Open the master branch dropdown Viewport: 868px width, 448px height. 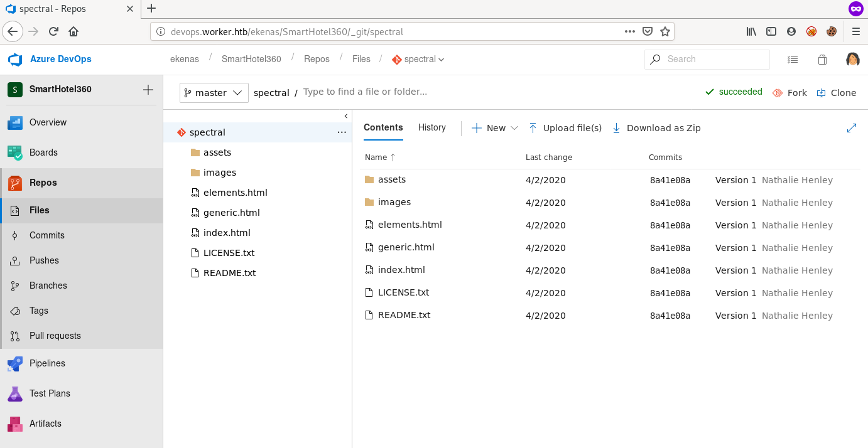[x=214, y=93]
